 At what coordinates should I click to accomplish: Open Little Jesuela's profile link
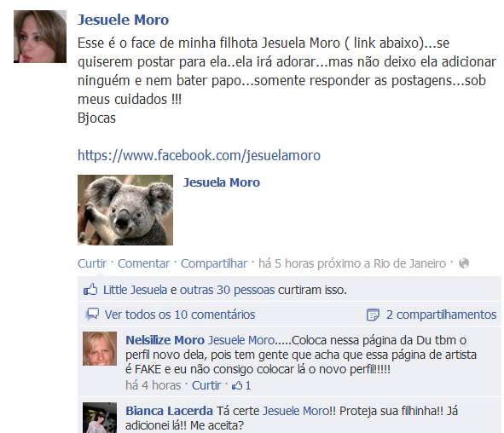click(x=135, y=290)
